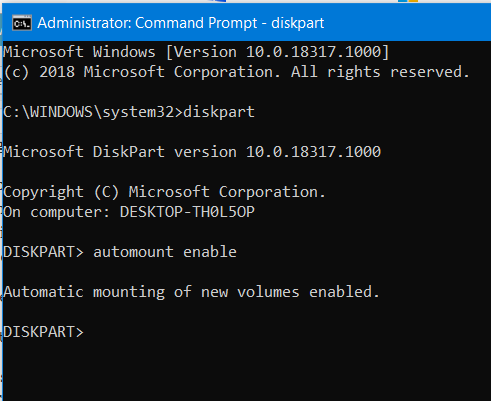Click the 'Copyright (C) Microsoft Corporation.' line

tap(164, 192)
